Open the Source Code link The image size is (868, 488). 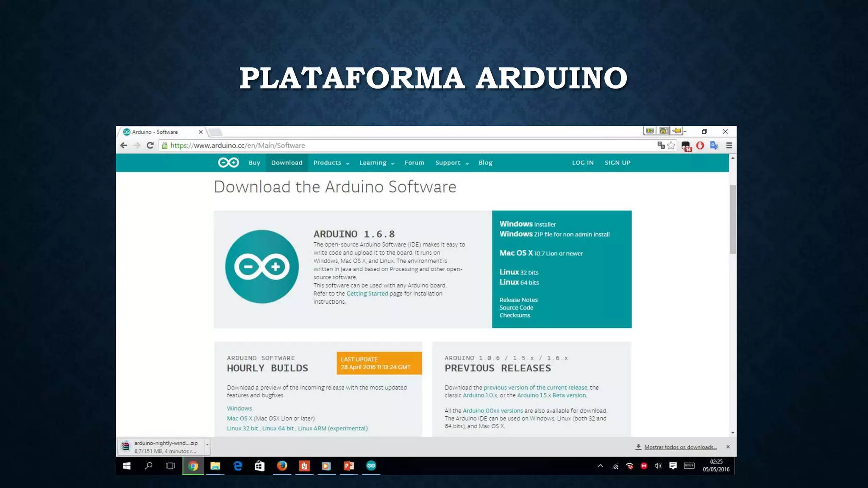click(x=516, y=308)
